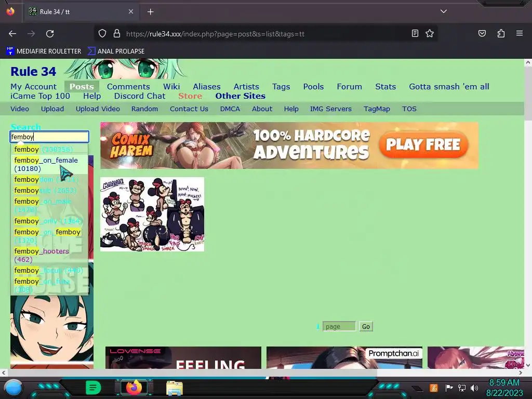Click the PLAY FREE banner button
This screenshot has width=532, height=399.
(423, 145)
